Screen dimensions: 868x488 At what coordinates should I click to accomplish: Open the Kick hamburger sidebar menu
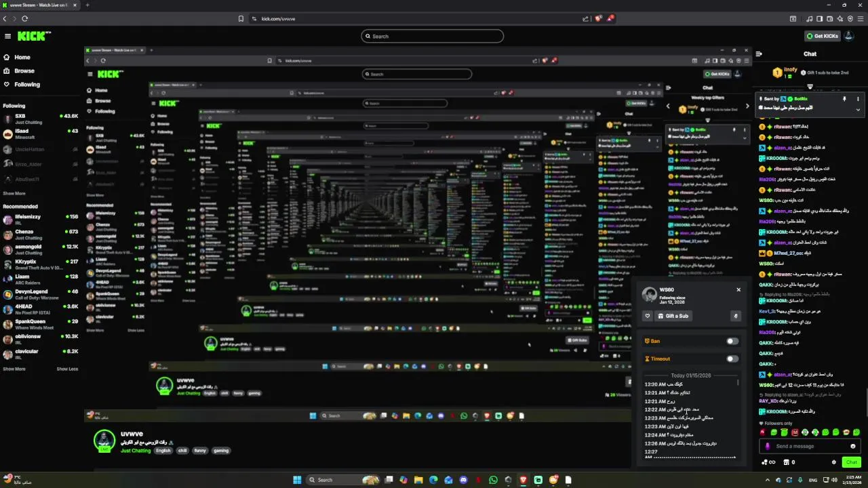[7, 36]
